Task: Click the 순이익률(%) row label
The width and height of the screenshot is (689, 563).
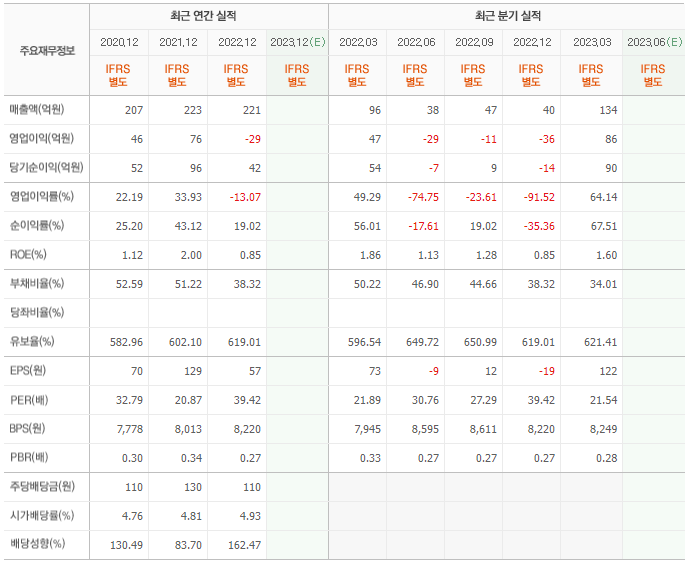Action: point(37,225)
